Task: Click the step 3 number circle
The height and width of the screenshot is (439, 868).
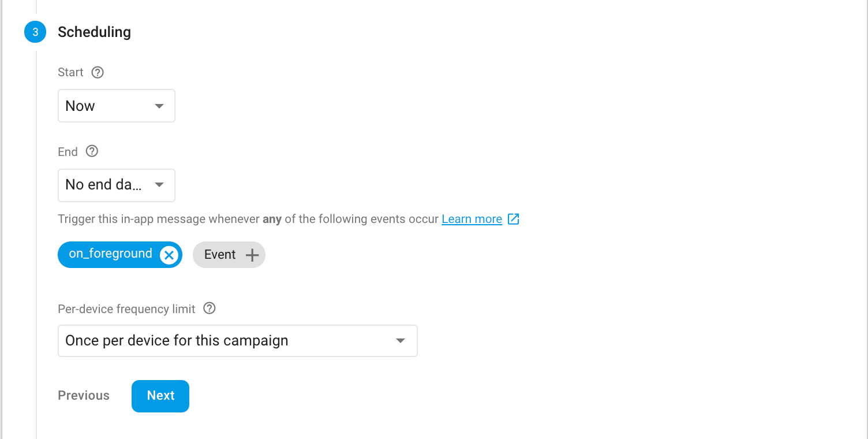Action: tap(35, 32)
